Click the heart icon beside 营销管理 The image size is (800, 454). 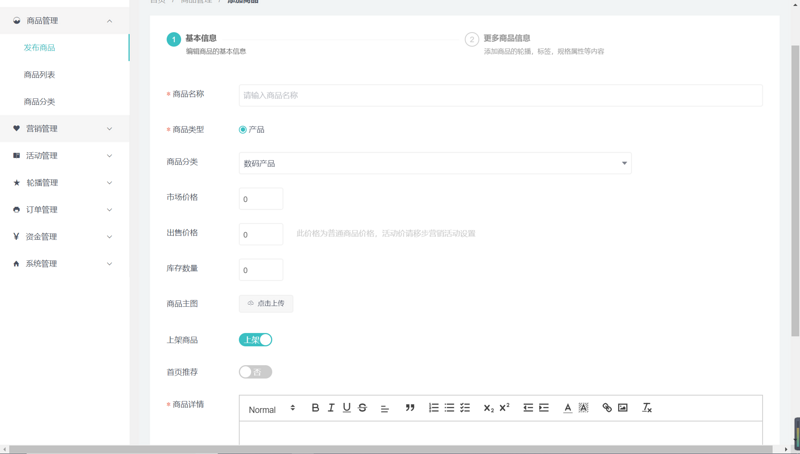16,129
